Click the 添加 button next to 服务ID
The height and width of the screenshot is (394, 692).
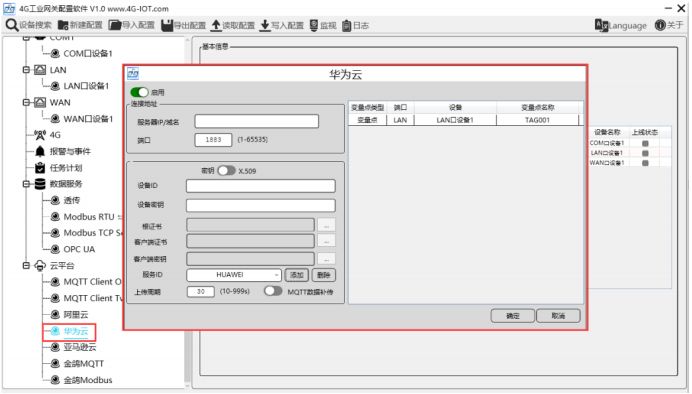point(296,275)
